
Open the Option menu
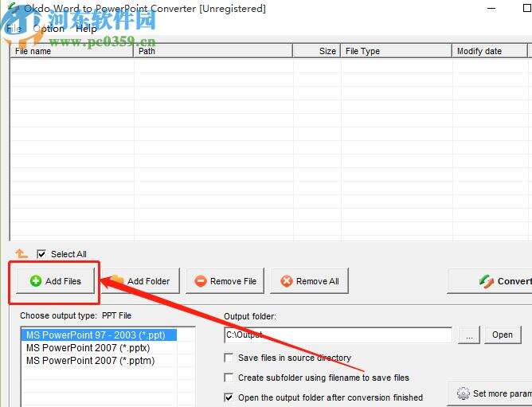coord(49,29)
